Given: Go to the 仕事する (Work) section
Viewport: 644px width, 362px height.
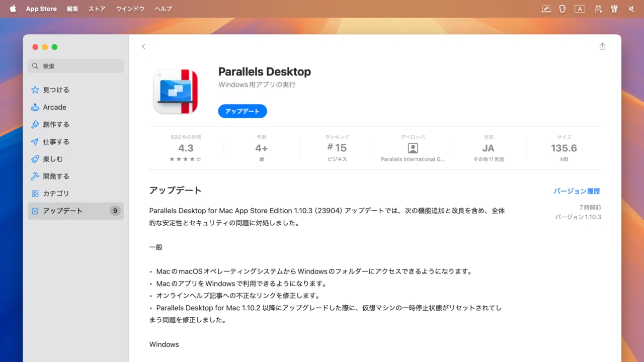Looking at the screenshot, I should [56, 142].
